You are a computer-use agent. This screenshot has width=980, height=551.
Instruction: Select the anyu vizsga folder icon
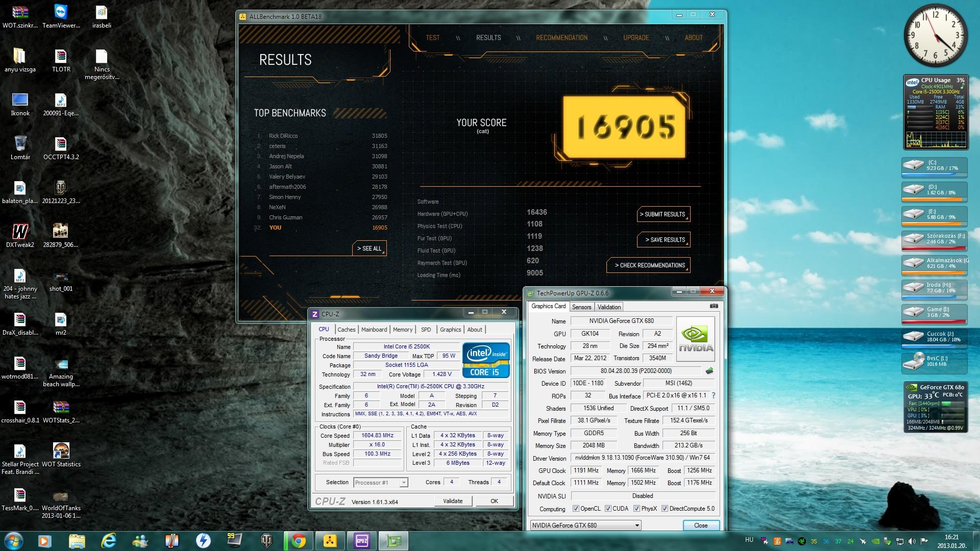(x=20, y=60)
